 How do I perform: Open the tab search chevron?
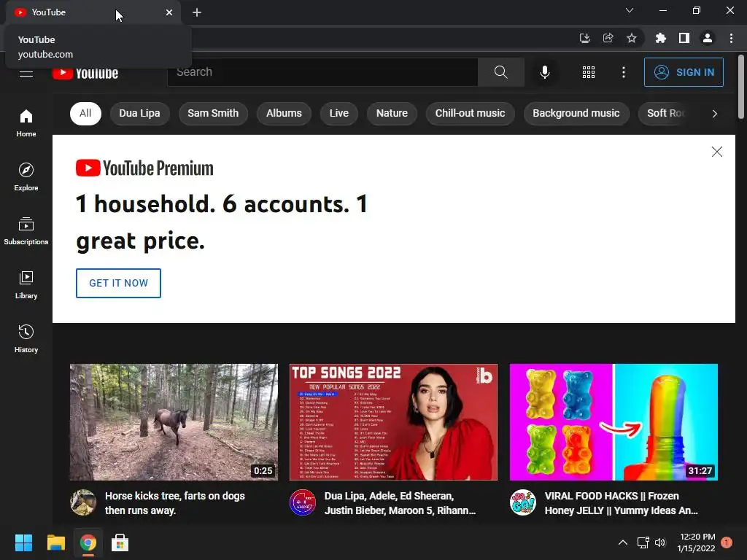(x=630, y=10)
